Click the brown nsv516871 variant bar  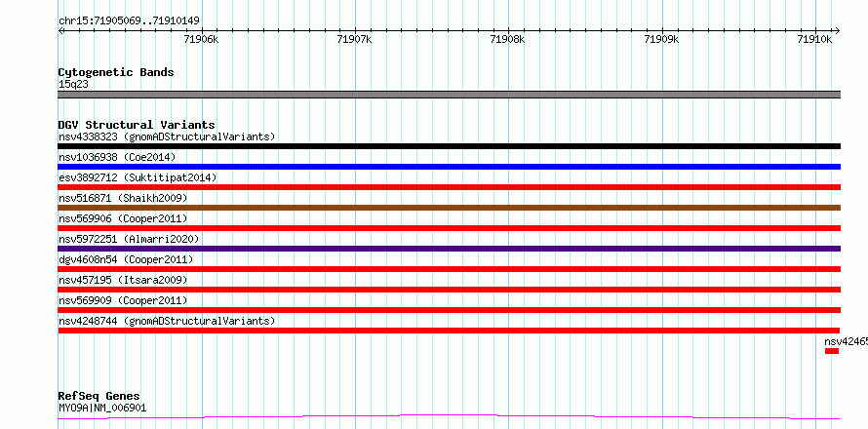450,208
